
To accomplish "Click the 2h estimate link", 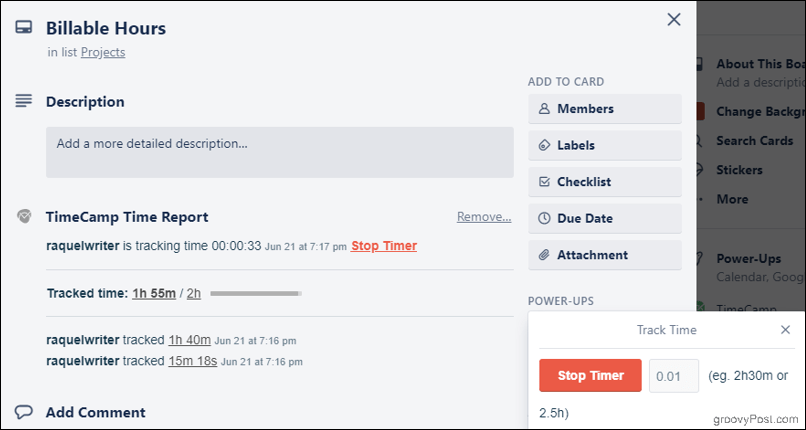I will pyautogui.click(x=193, y=293).
